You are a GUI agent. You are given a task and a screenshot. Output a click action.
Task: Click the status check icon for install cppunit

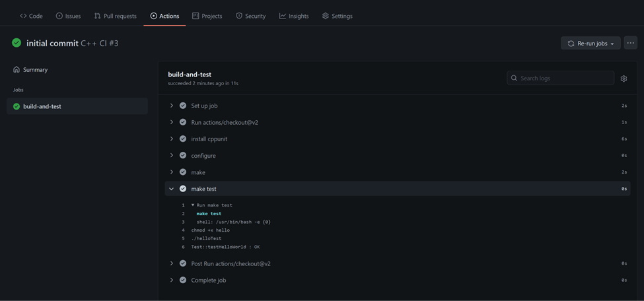tap(183, 139)
